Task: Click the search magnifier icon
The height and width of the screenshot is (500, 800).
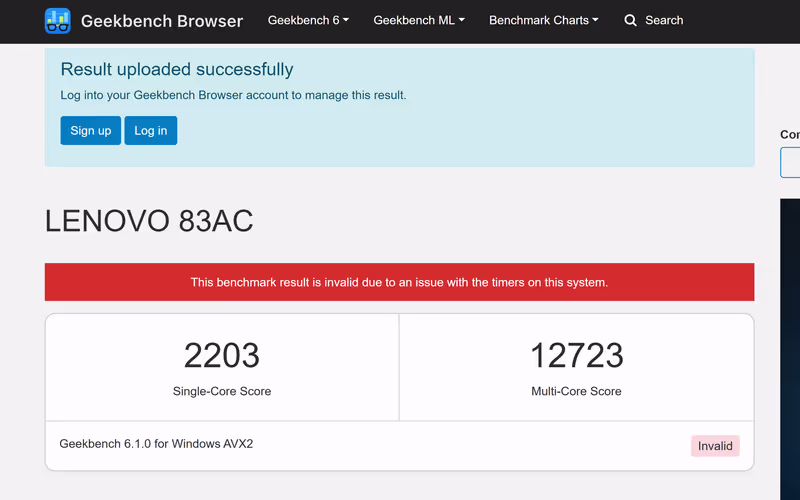Action: (x=630, y=21)
